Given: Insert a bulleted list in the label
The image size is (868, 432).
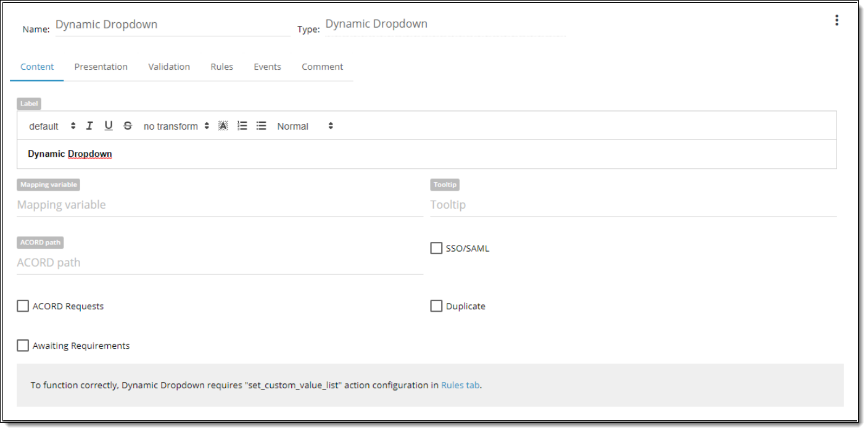Looking at the screenshot, I should coord(262,126).
